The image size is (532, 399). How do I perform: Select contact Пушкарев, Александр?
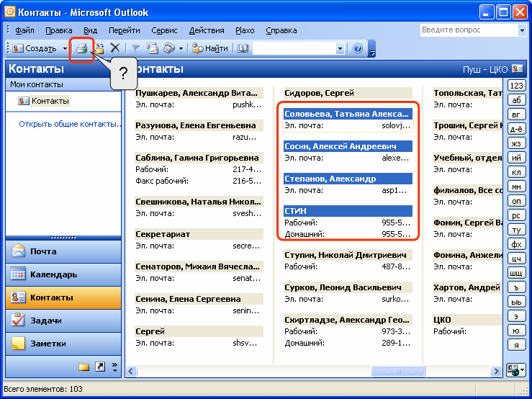click(199, 93)
